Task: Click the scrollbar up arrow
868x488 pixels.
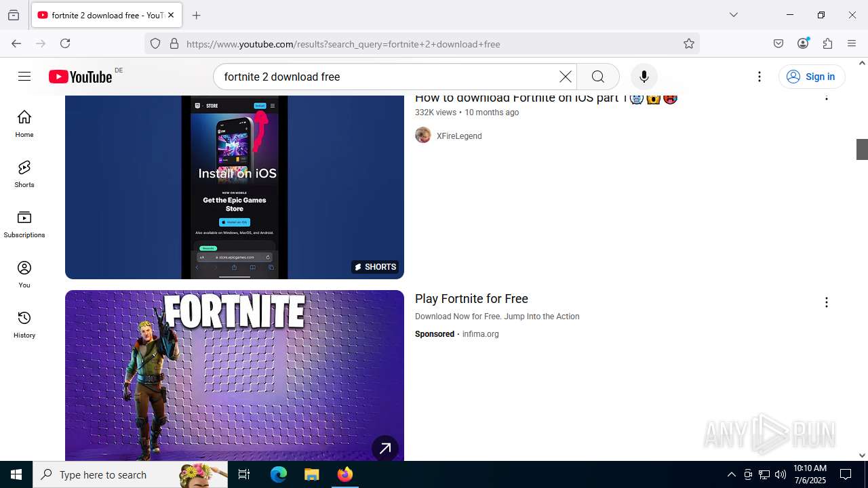Action: click(862, 63)
